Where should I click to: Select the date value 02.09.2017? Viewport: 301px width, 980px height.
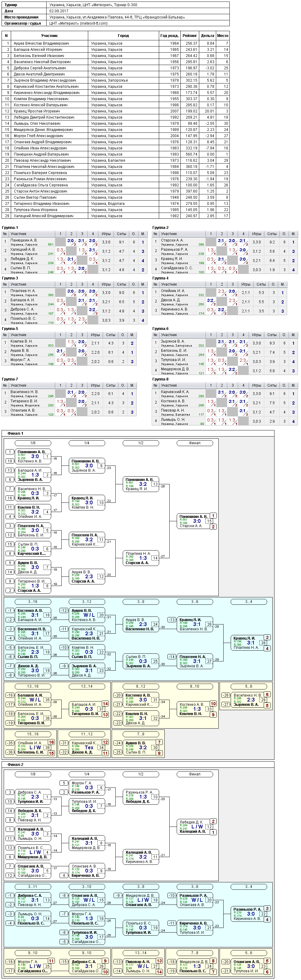click(x=59, y=11)
